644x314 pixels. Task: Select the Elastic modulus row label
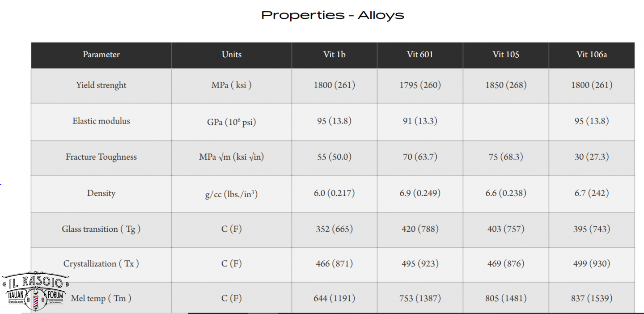click(101, 121)
